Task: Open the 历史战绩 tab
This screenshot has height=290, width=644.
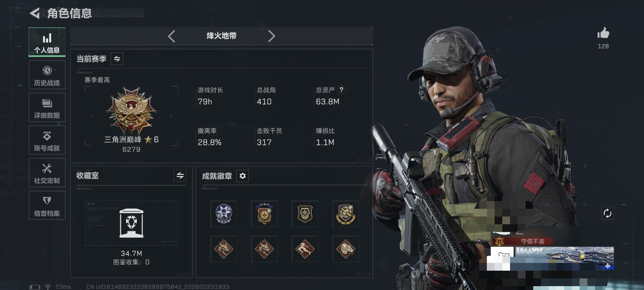Action: 47,75
